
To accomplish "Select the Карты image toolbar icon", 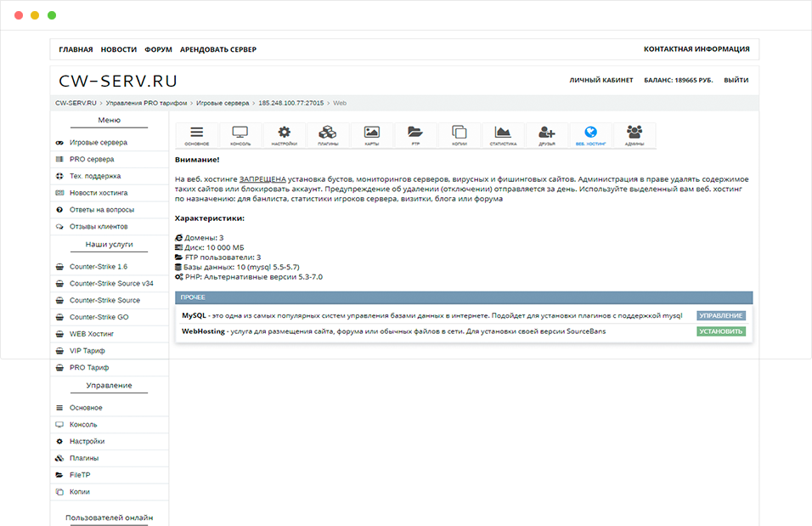I will 371,135.
